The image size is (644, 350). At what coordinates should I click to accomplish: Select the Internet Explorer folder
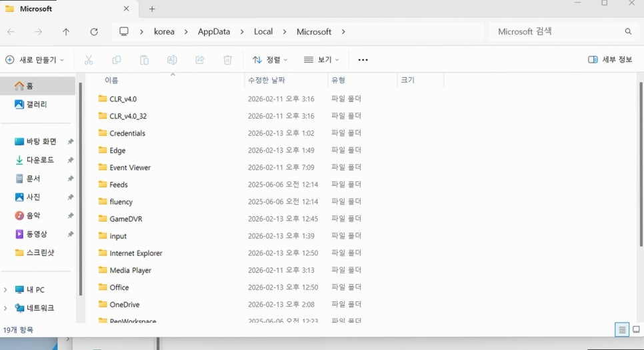(135, 253)
